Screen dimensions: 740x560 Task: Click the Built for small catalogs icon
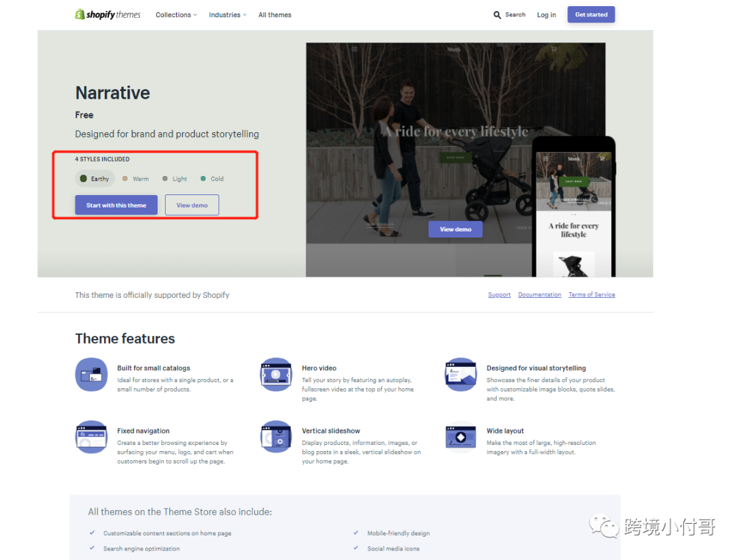tap(92, 374)
